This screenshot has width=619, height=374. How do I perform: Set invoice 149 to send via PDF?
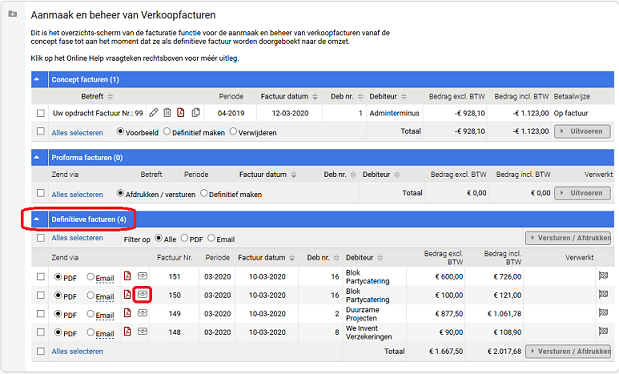pyautogui.click(x=58, y=314)
